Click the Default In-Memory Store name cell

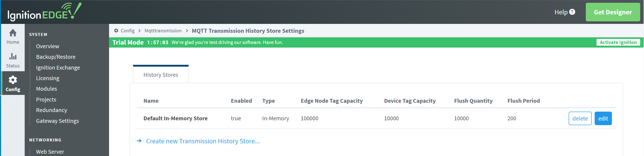pos(176,118)
